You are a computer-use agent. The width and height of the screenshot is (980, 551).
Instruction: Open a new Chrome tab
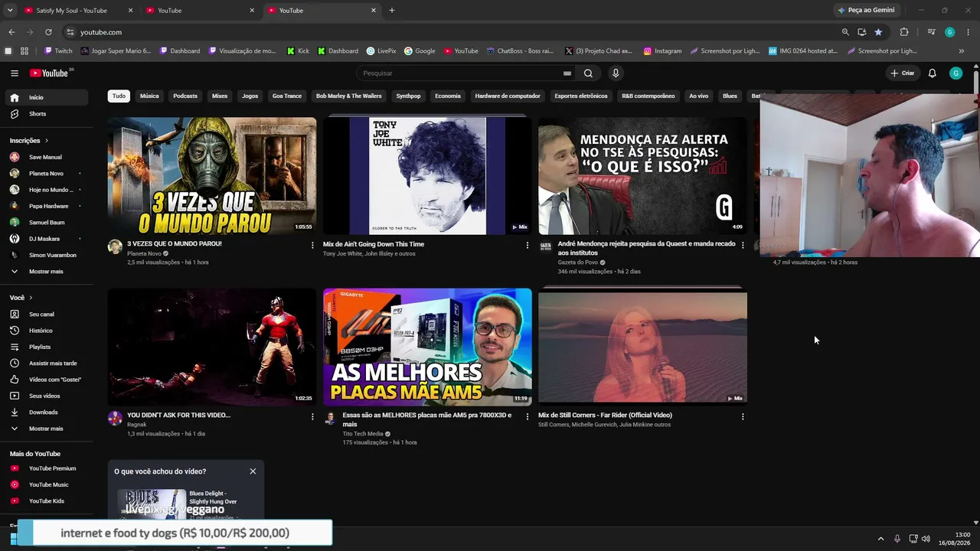click(x=392, y=11)
